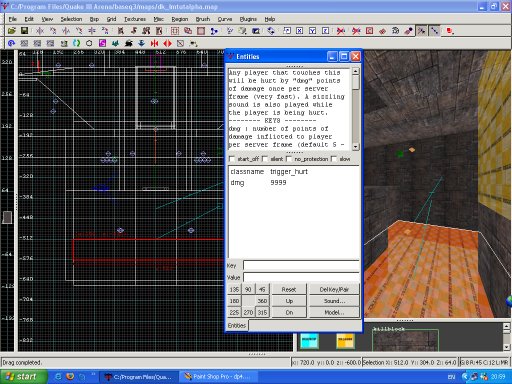Click the entity description scroll-up arrow
The image size is (512, 384).
[355, 71]
